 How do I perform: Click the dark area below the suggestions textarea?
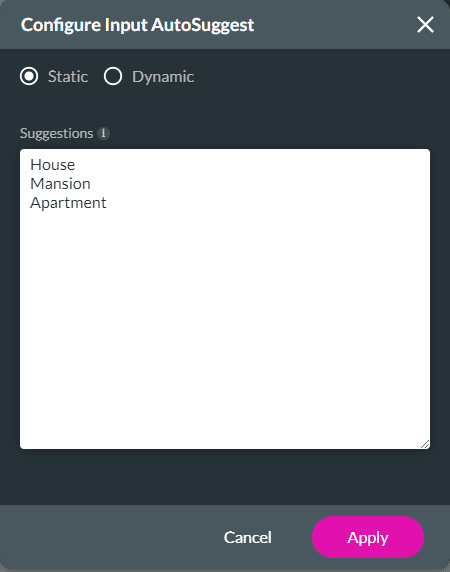click(225, 477)
